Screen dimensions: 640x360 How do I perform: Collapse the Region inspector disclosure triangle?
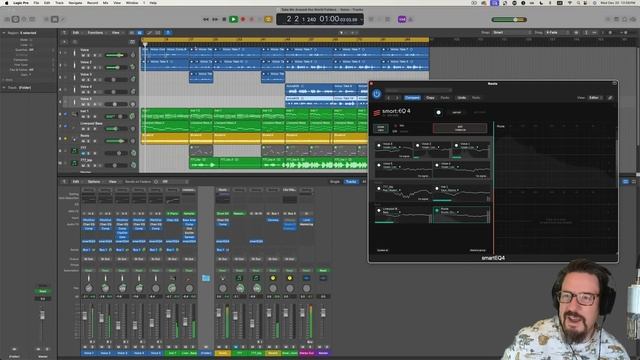(4, 33)
